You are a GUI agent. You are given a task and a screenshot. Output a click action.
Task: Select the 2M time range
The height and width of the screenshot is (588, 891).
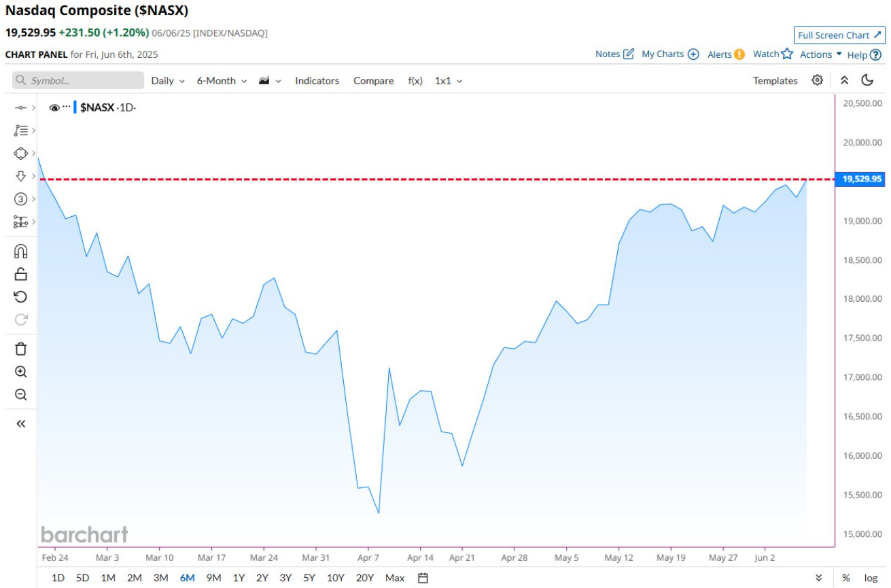(134, 578)
